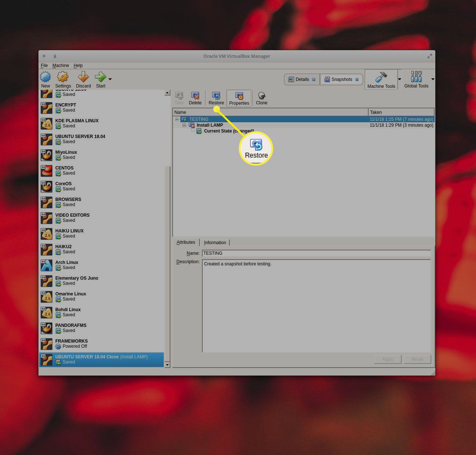
Task: Select the FRAMEWORKS powered-off machine
Action: [102, 344]
